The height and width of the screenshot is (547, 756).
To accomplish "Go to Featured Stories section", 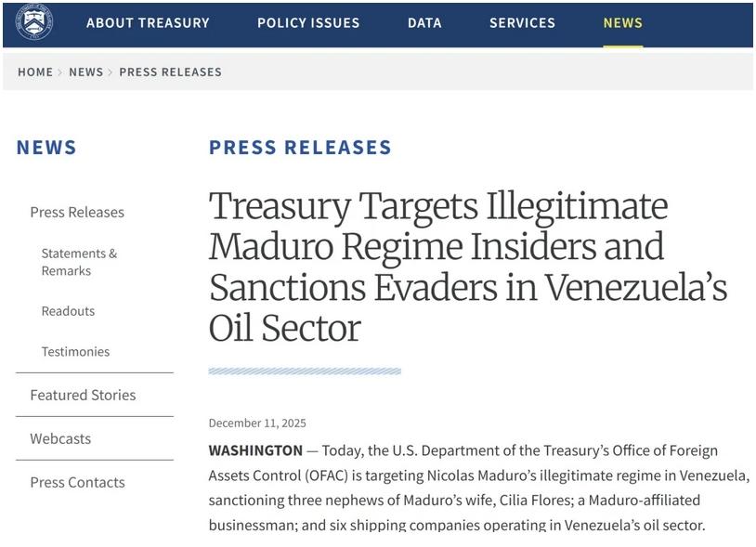I will (83, 396).
